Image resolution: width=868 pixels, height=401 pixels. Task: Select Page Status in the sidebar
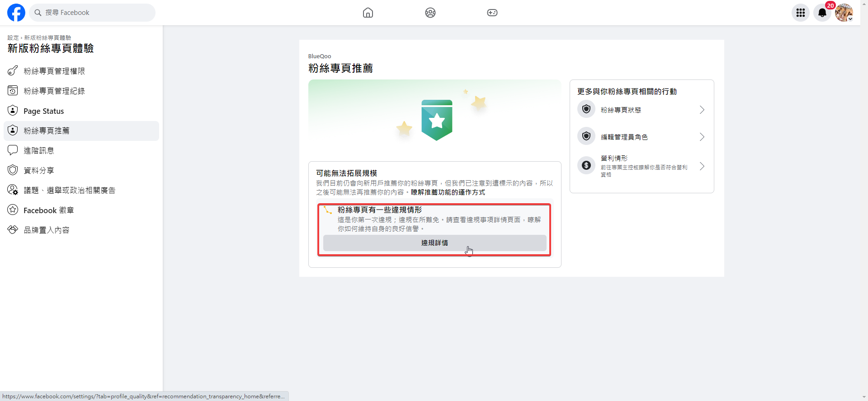[44, 111]
